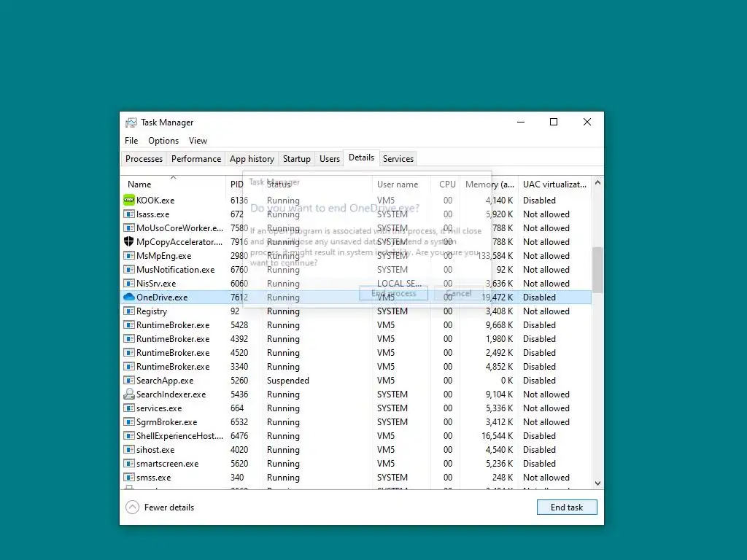Viewport: 747px width, 560px height.
Task: Click SYSTEM user name in Registry row
Action: click(392, 311)
